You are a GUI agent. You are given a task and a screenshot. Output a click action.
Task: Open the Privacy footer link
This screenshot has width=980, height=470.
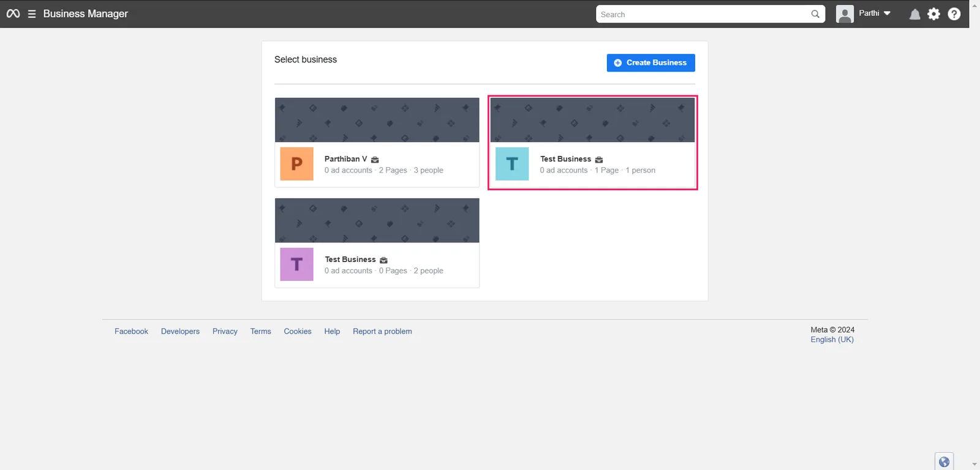point(225,331)
